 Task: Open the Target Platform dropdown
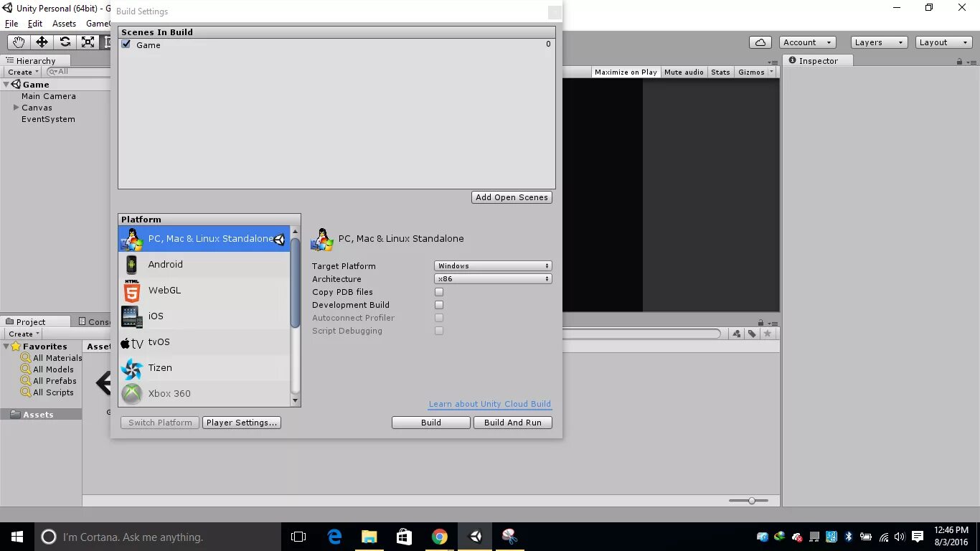pyautogui.click(x=493, y=266)
